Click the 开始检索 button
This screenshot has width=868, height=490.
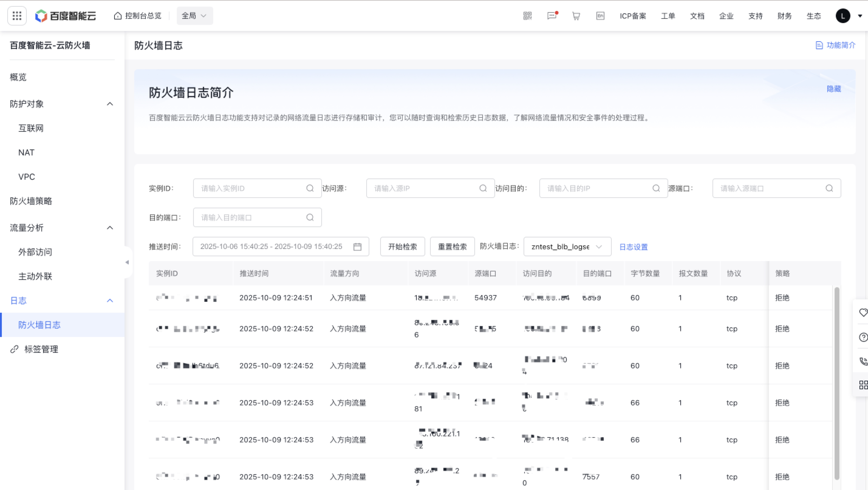tap(402, 247)
